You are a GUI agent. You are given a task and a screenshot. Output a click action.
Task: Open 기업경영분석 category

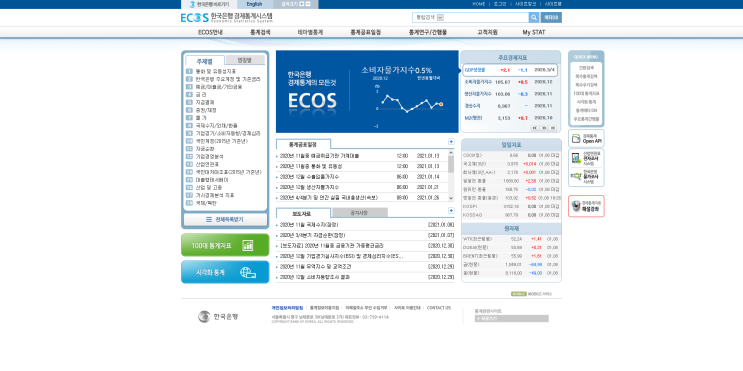pos(209,156)
